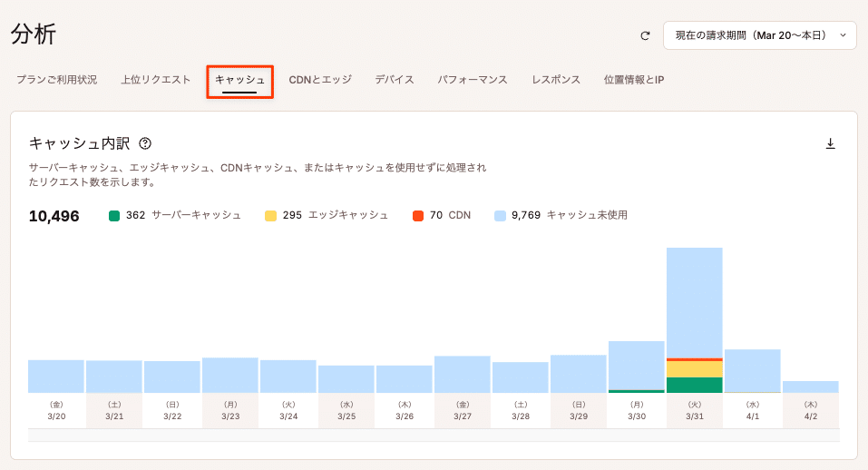Click the green サーバーキャッシュ legend swatch

[x=114, y=216]
